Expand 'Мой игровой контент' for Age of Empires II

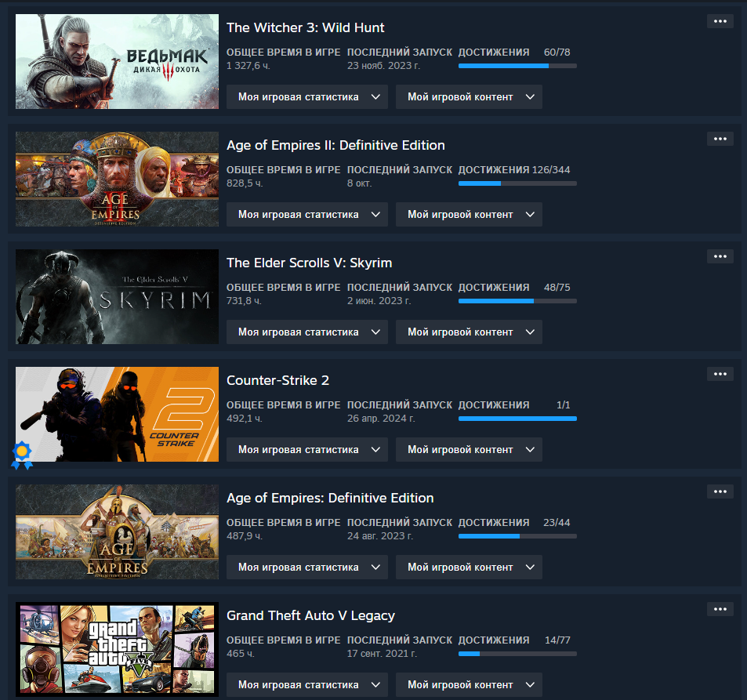point(469,215)
